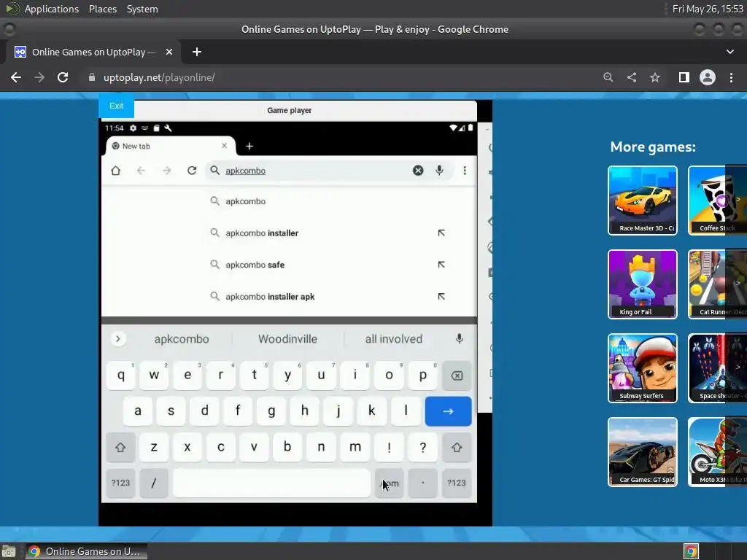747x560 pixels.
Task: Click Online Games taskbar window button
Action: click(x=86, y=551)
